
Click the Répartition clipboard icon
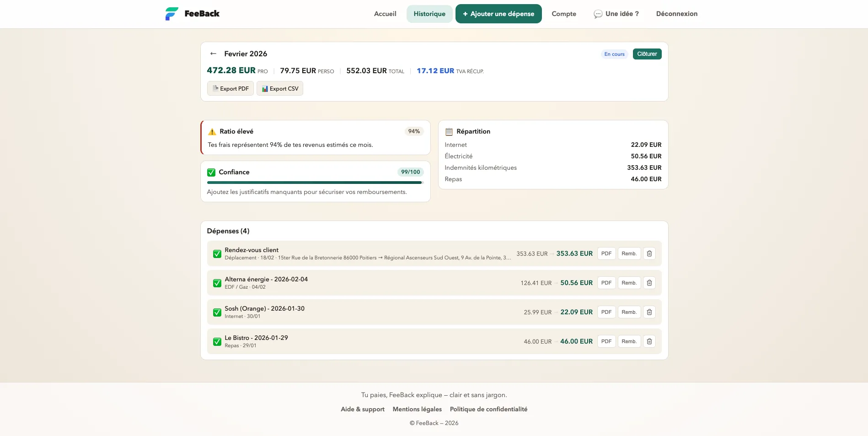coord(449,132)
